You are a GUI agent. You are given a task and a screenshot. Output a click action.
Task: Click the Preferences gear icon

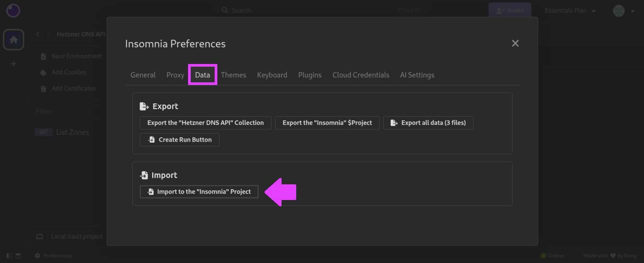38,256
